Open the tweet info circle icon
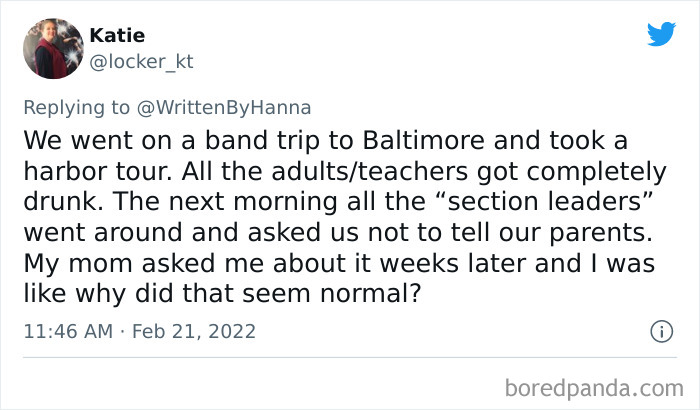700x410 pixels. click(x=660, y=330)
